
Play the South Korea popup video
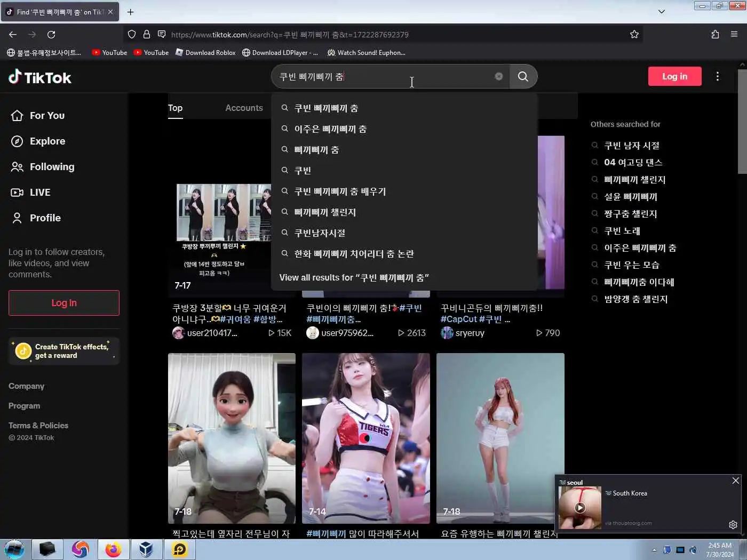click(580, 508)
